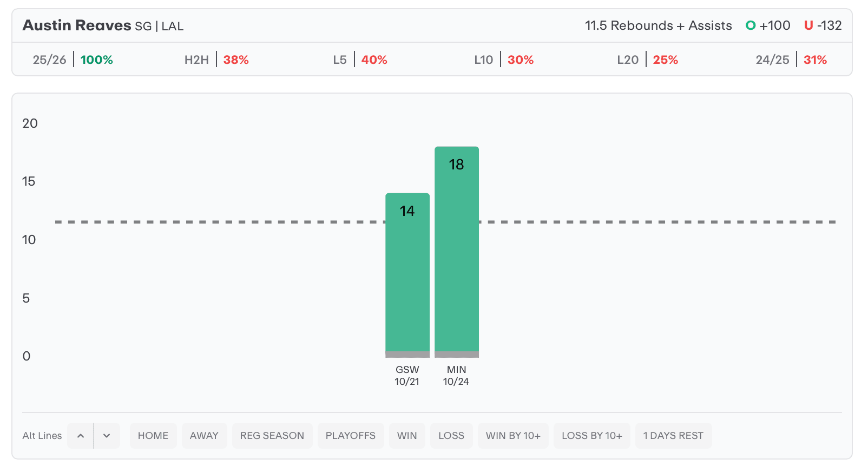
Task: Enable the REG SEASON filter
Action: (x=272, y=436)
